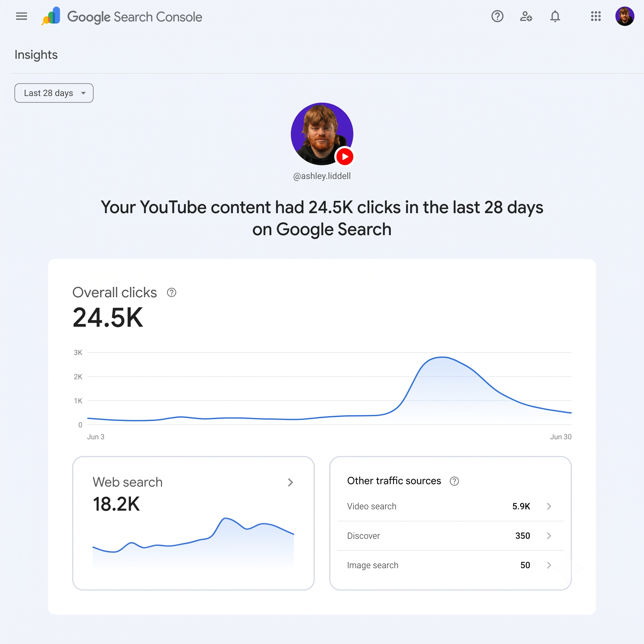Click the 350 Discover value

coord(523,536)
